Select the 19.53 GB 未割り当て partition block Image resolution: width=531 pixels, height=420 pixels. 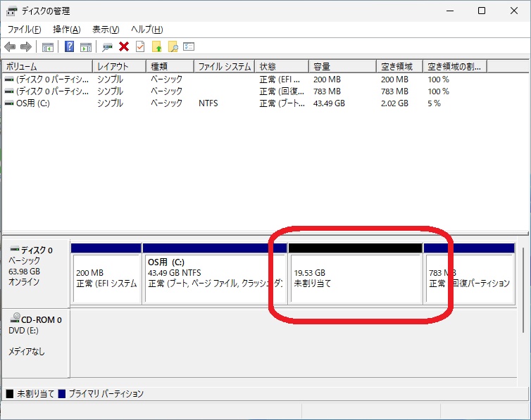coord(354,278)
